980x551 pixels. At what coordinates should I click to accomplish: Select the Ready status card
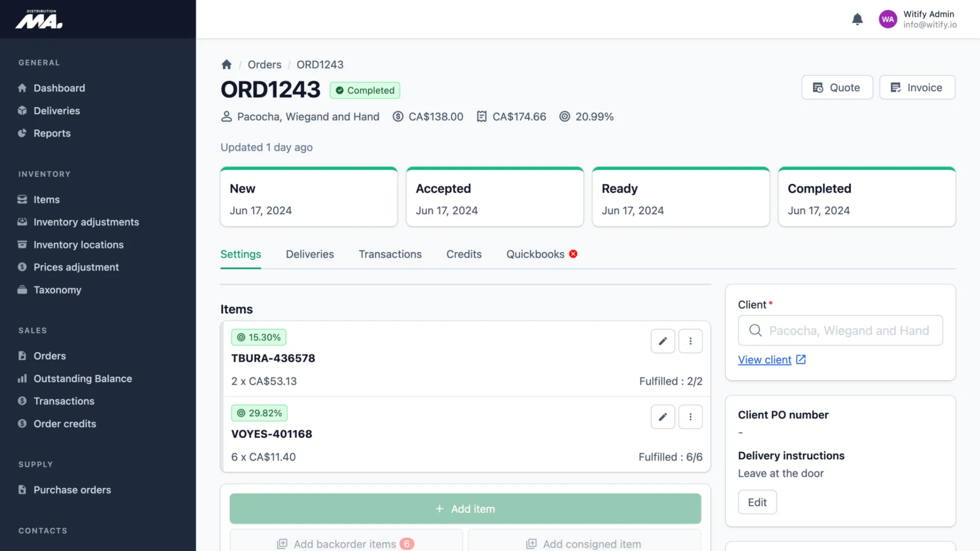pyautogui.click(x=681, y=197)
